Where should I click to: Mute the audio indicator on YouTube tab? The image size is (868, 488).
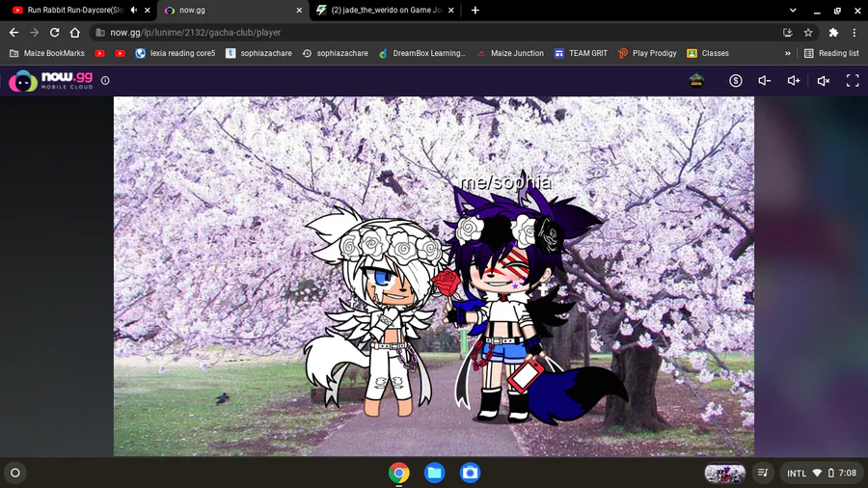(x=134, y=10)
